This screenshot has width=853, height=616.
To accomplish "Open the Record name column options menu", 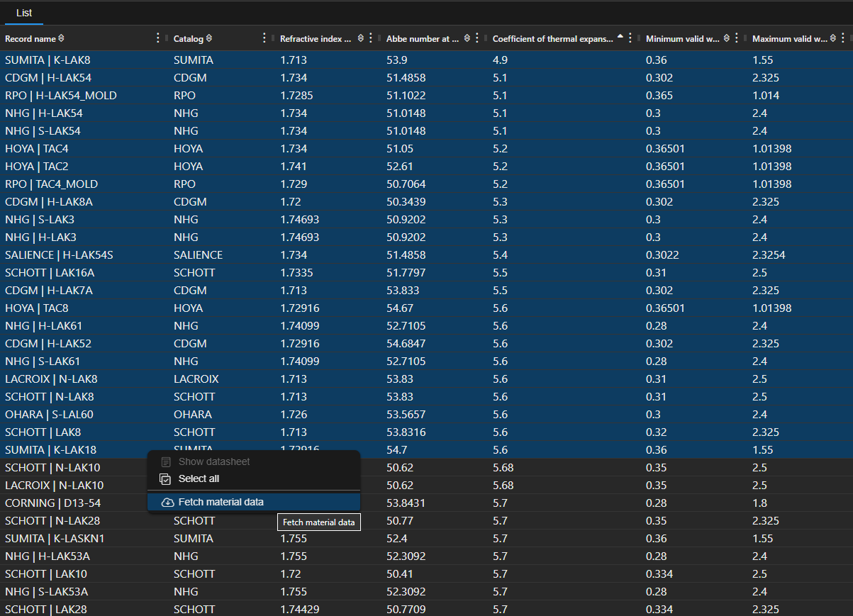I will tap(157, 38).
